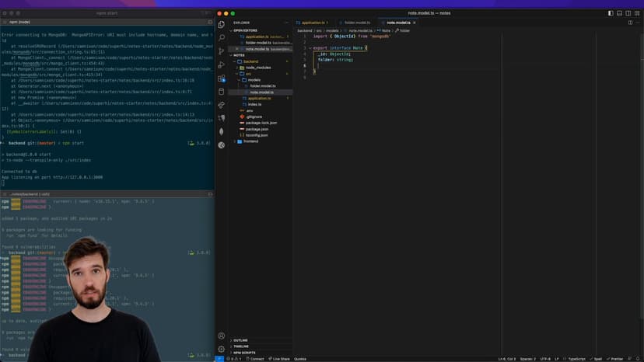This screenshot has height=362, width=644.
Task: Open the Run and Debug view
Action: (x=222, y=64)
